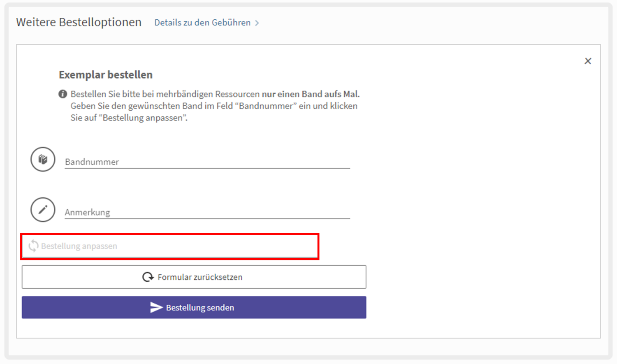Close the order panel with the X
The image size is (617, 364).
(x=588, y=61)
